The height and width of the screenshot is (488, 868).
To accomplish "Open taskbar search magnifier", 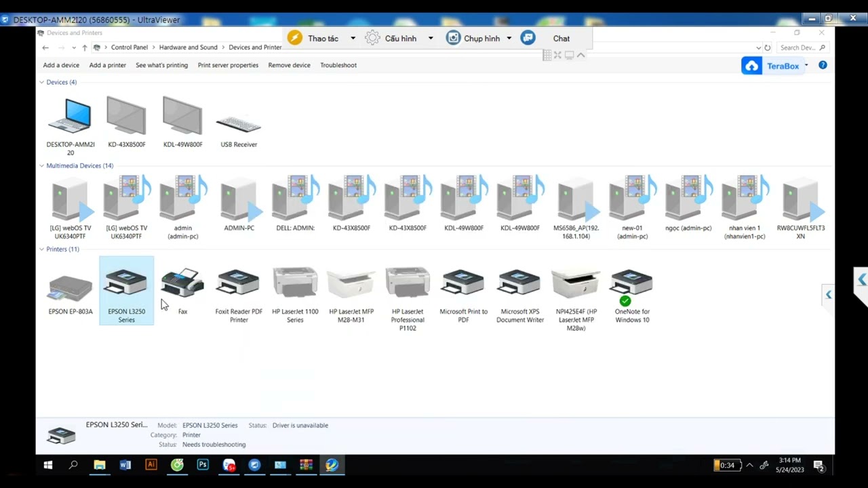I will pos(73,465).
